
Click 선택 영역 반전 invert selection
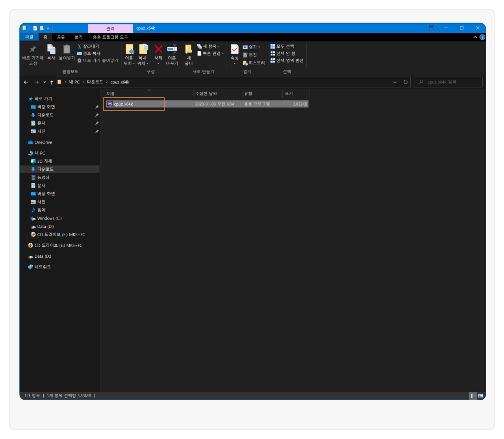point(287,61)
